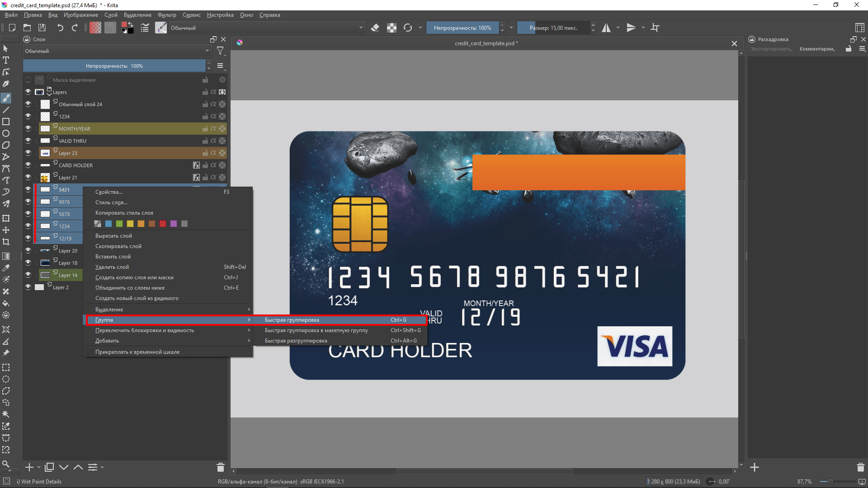The height and width of the screenshot is (488, 868).
Task: Move layer down arrow button
Action: tap(64, 467)
